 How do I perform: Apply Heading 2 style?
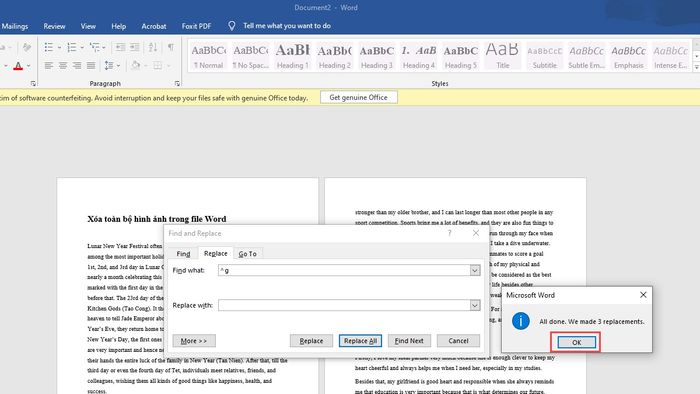pyautogui.click(x=334, y=56)
